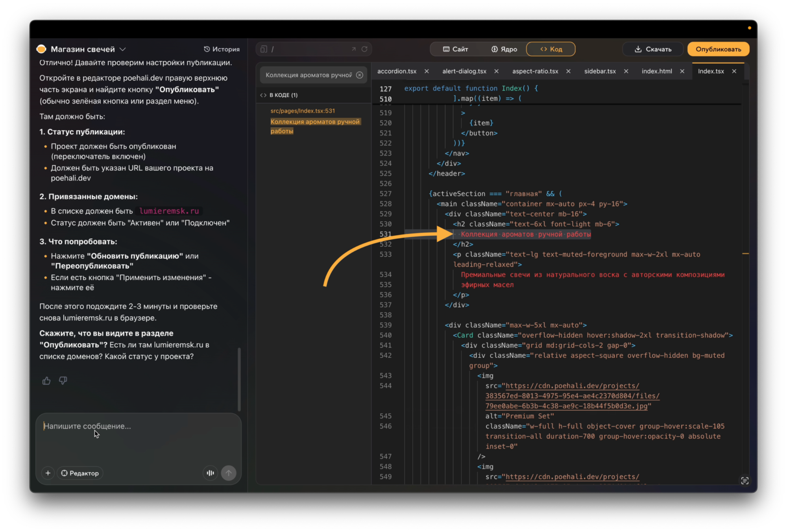Switch to the Ядро view

504,49
